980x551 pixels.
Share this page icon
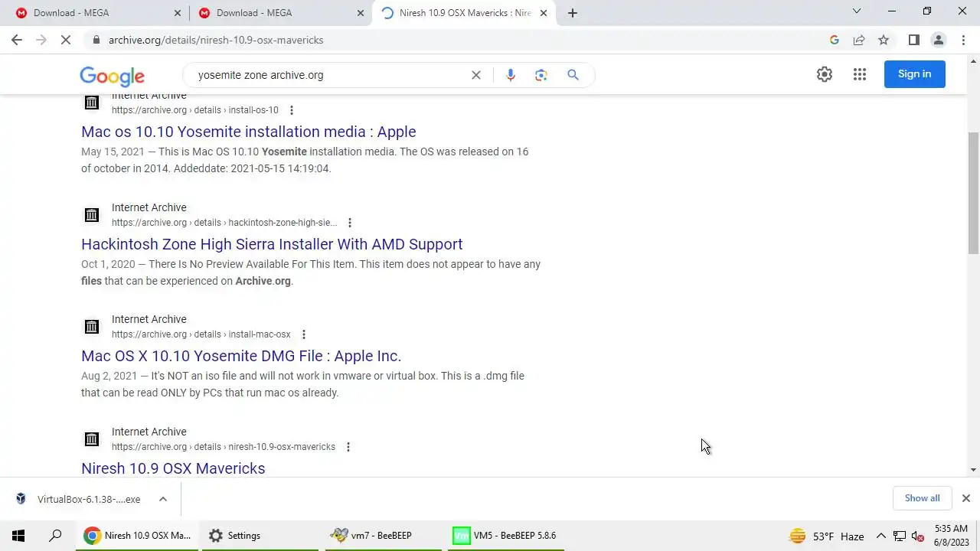point(859,40)
